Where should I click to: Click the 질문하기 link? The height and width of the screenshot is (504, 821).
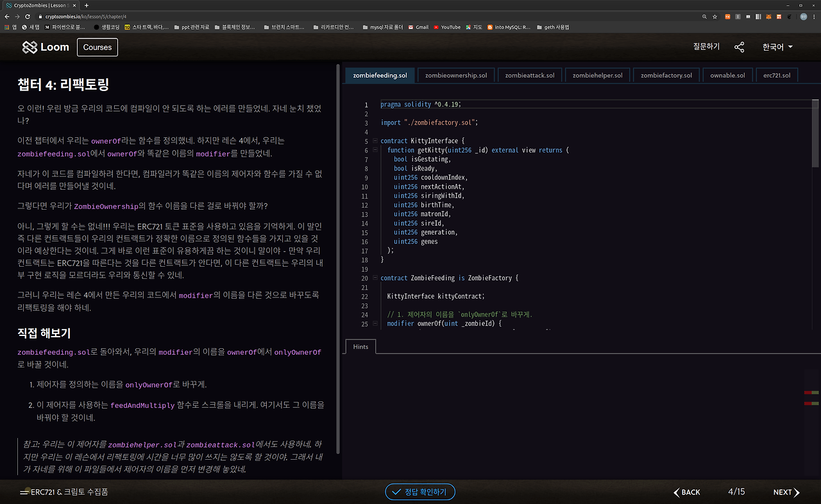706,47
